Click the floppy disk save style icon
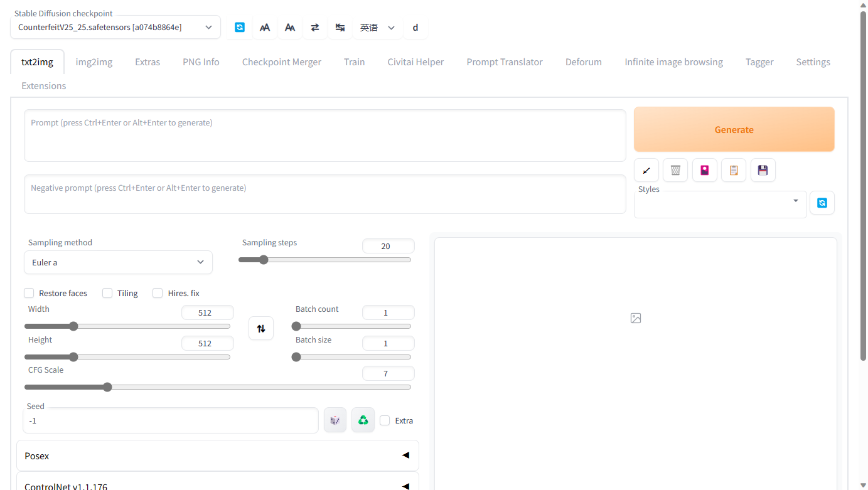868x490 pixels. pyautogui.click(x=763, y=170)
